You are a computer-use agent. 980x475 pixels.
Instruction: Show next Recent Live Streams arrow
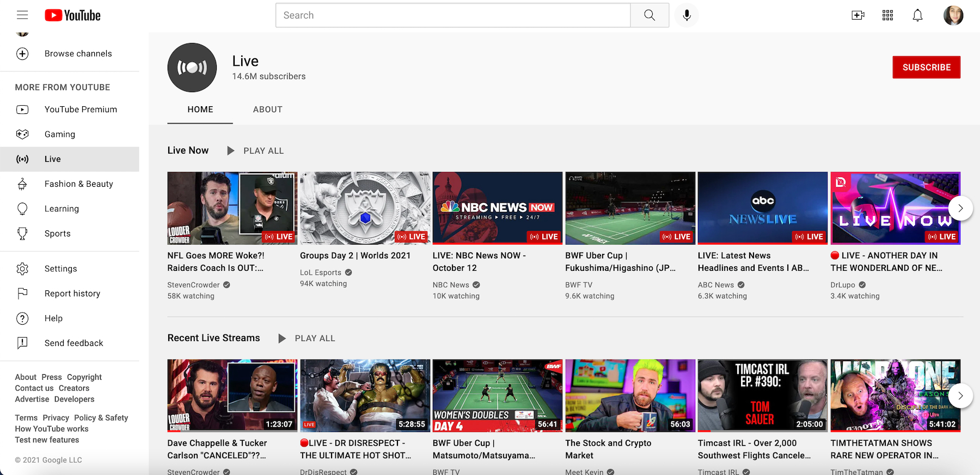tap(960, 396)
